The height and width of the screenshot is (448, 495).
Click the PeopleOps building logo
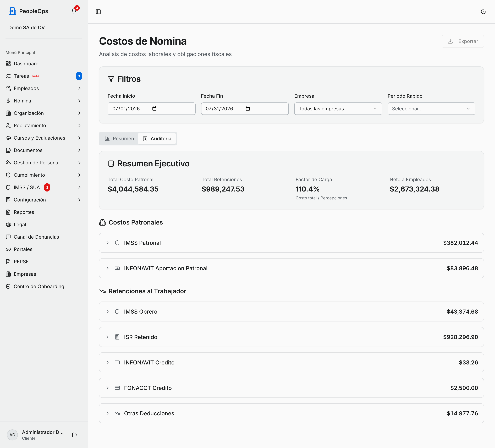coord(12,11)
